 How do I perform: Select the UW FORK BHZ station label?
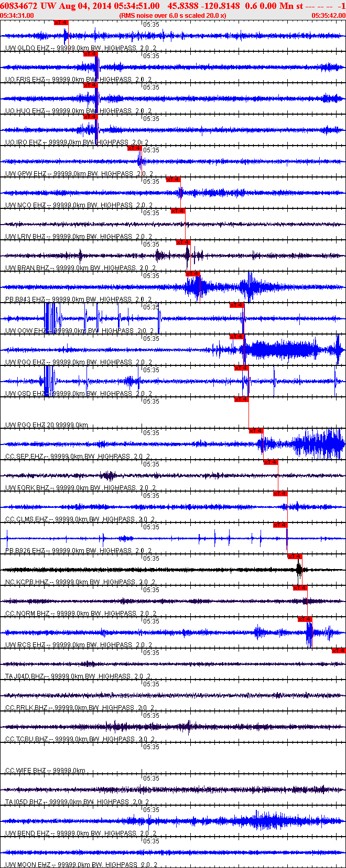point(81,488)
